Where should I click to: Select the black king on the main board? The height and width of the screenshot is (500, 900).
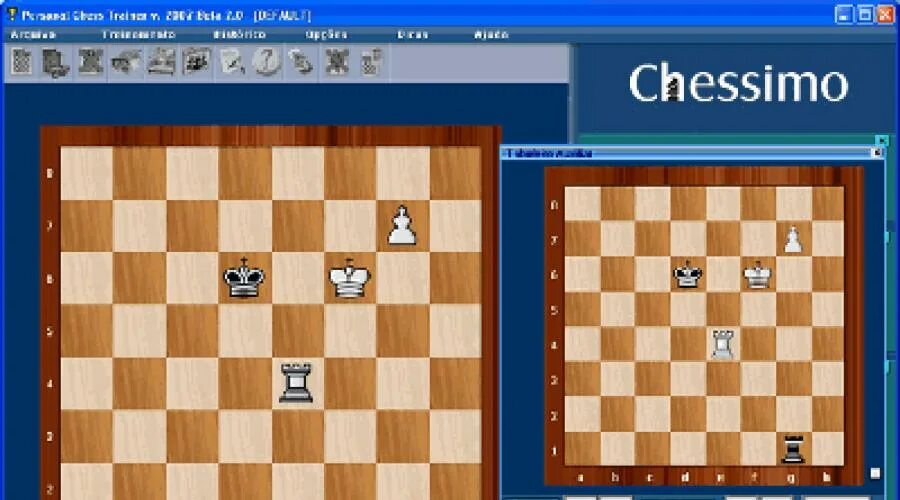pyautogui.click(x=244, y=278)
